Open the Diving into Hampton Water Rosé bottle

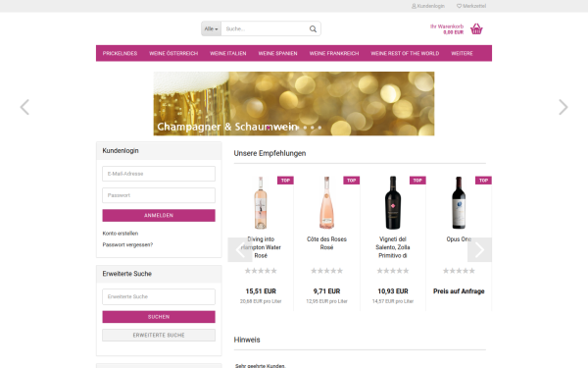point(261,203)
